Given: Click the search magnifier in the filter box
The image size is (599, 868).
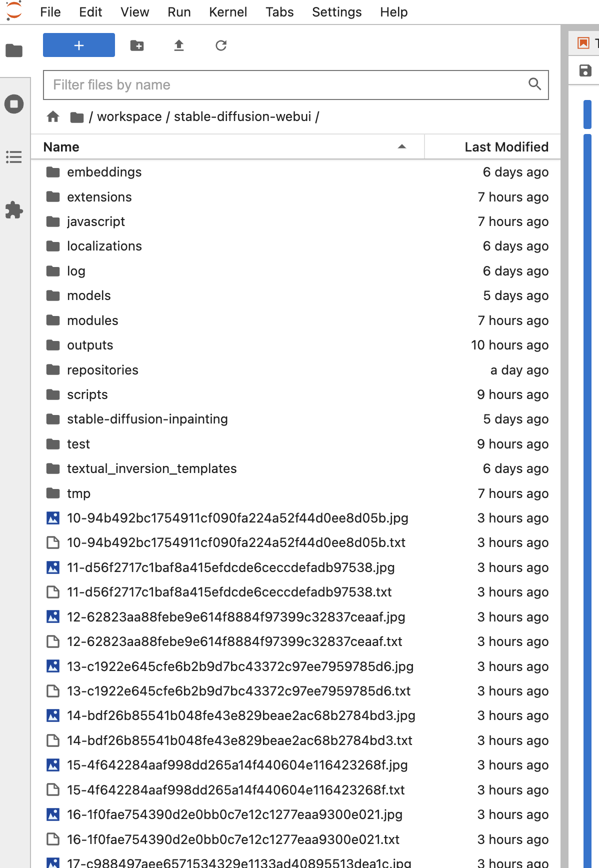Looking at the screenshot, I should (534, 84).
